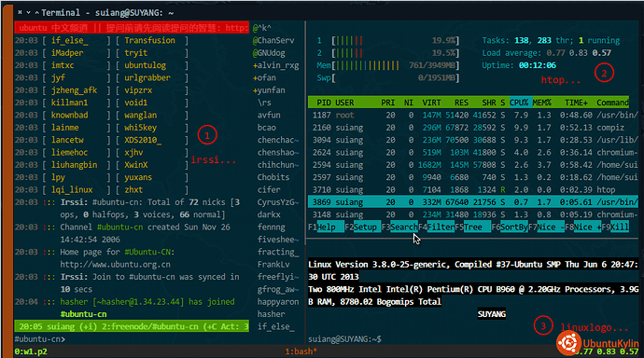Click nick FrankLv in nick list
The height and width of the screenshot is (358, 644).
pos(273,265)
